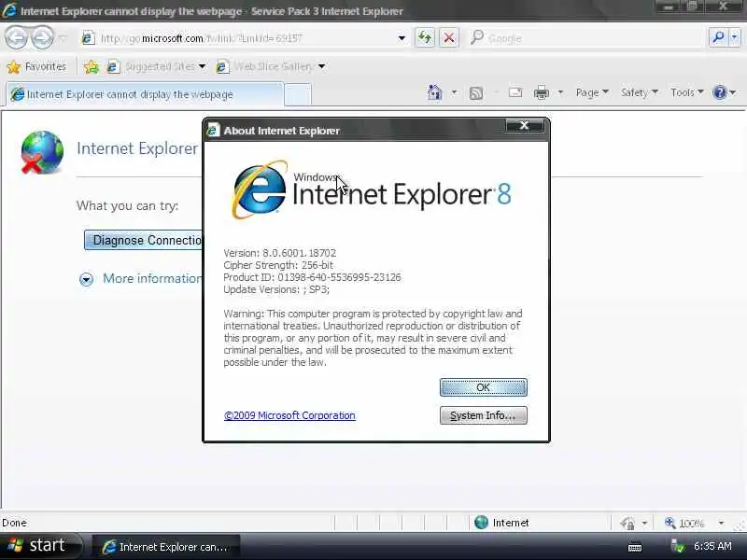Screen dimensions: 747x560
Task: Click Internet zone in status bar
Action: [x=501, y=523]
